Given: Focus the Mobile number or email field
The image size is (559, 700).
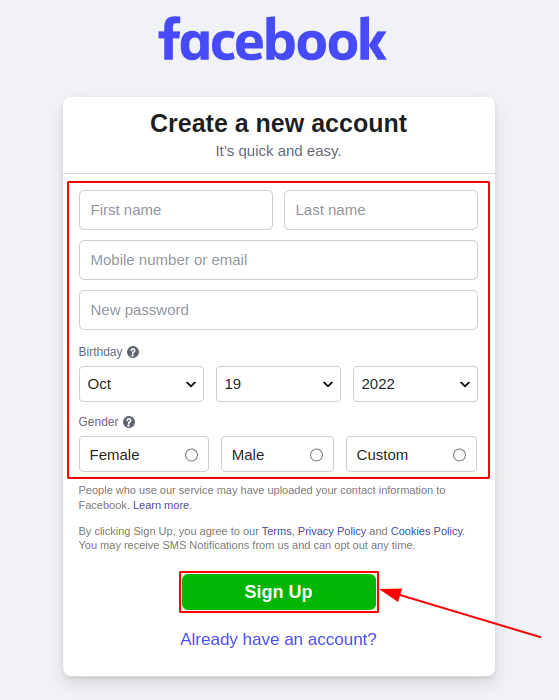Looking at the screenshot, I should [x=279, y=260].
